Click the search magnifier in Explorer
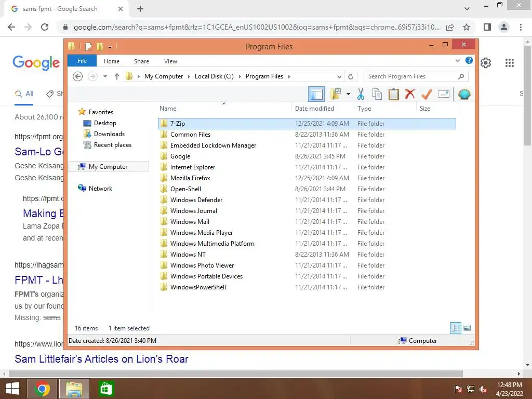 pos(461,76)
